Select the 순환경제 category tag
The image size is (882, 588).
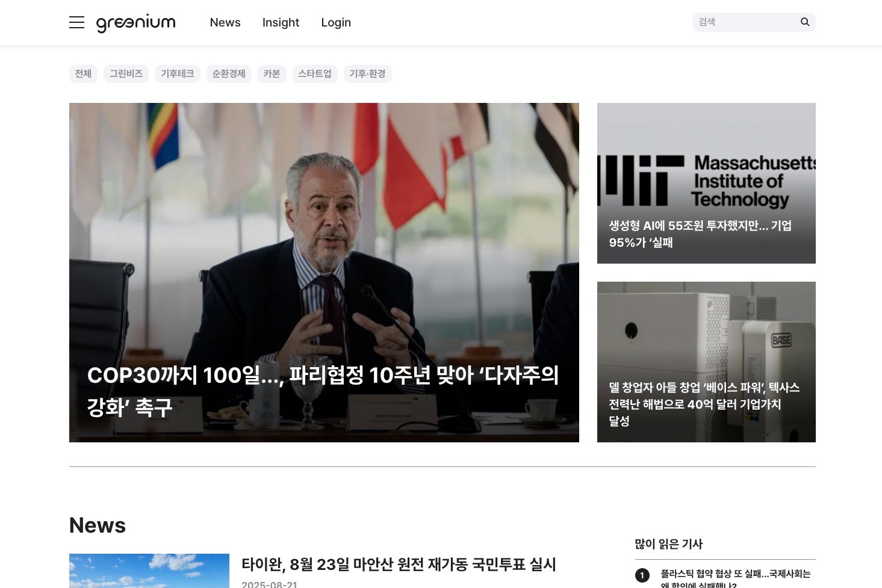click(x=229, y=74)
